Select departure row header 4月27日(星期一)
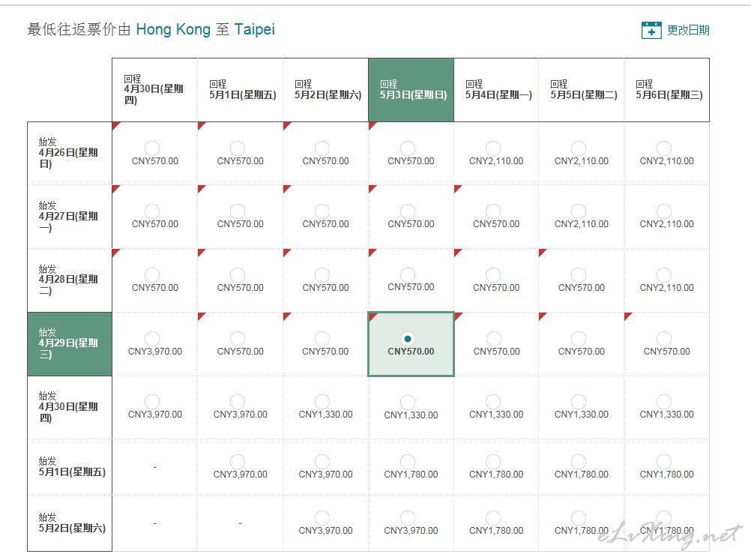751x560 pixels. pos(70,217)
